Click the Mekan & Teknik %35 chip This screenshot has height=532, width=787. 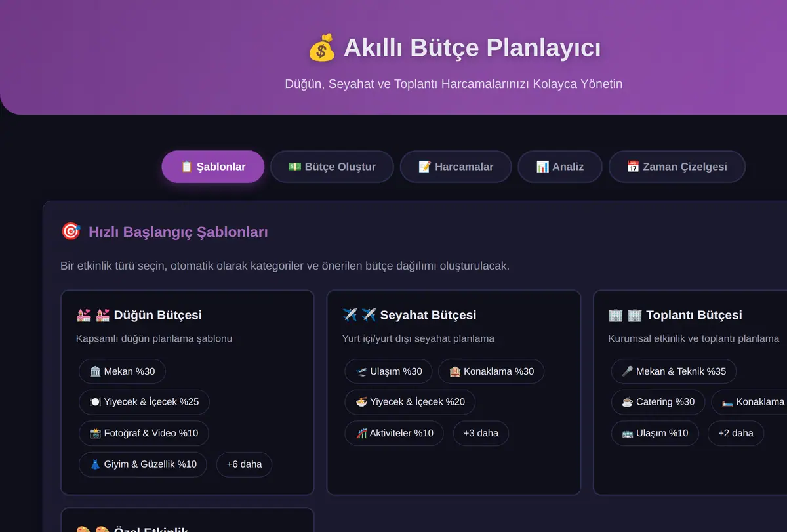[674, 371]
